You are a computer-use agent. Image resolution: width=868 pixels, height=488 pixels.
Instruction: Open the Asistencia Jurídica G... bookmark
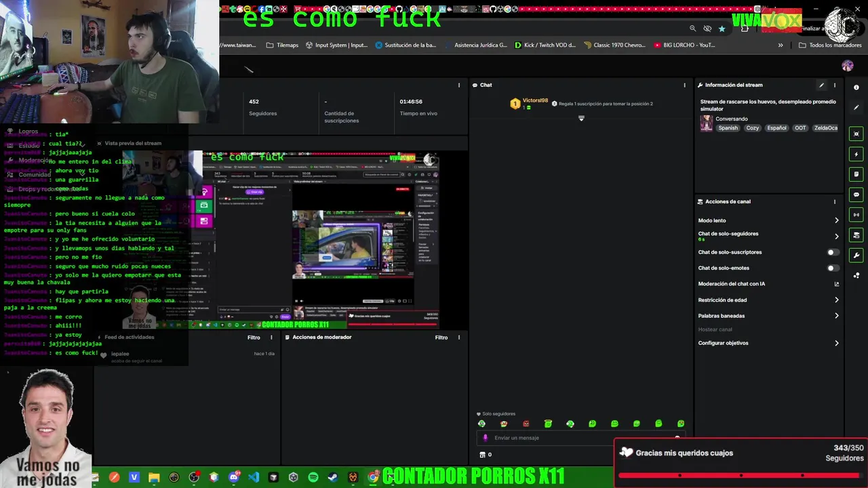475,45
